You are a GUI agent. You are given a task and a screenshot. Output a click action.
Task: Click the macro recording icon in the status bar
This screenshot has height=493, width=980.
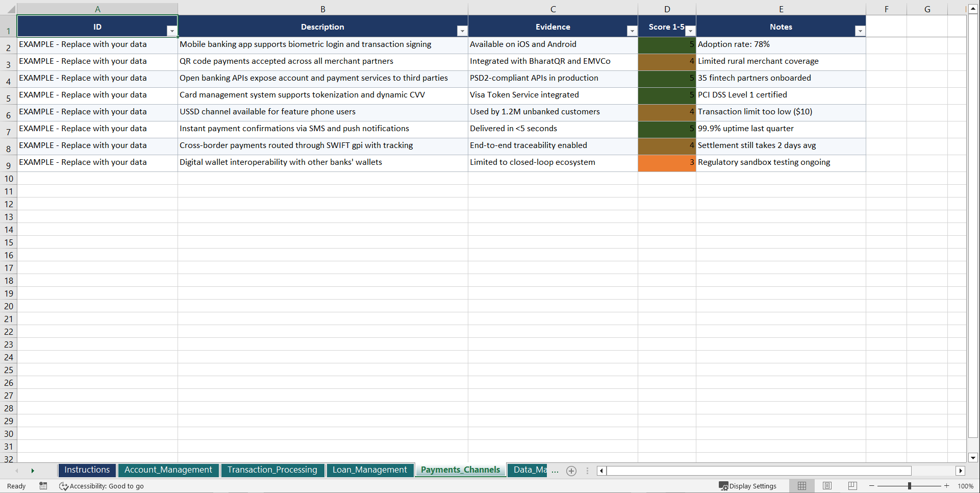coord(43,486)
